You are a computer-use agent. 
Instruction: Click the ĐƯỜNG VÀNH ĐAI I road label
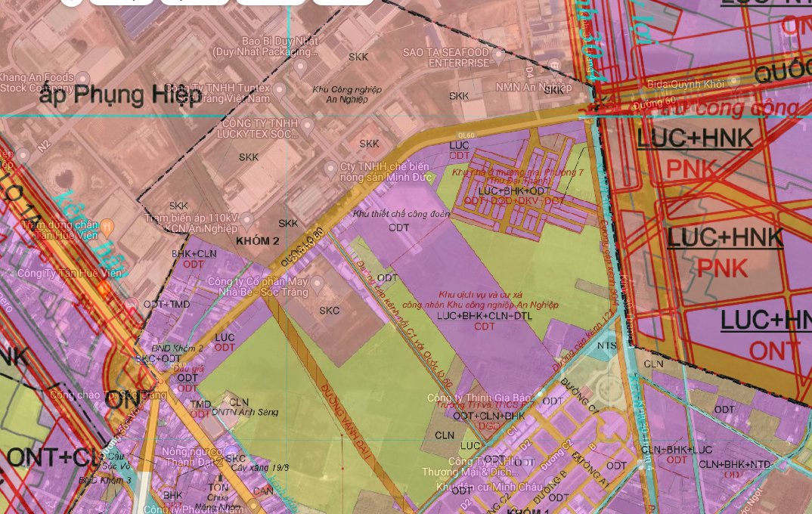tap(346, 423)
